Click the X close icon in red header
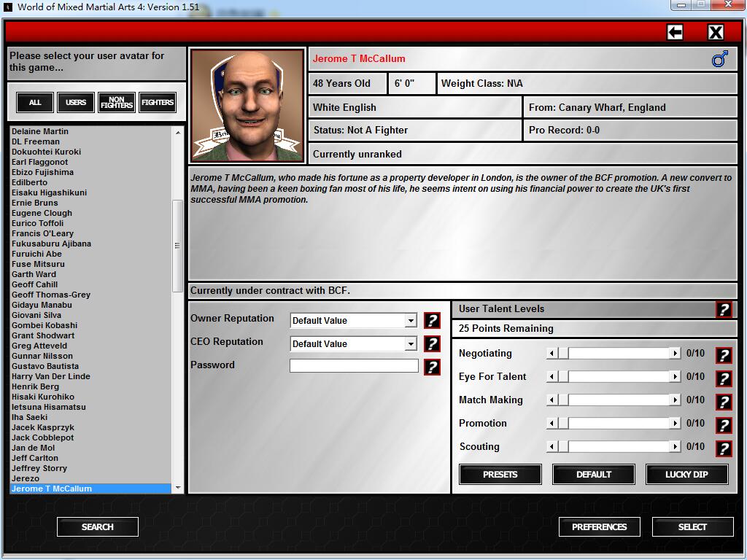The width and height of the screenshot is (747, 560). tap(716, 32)
